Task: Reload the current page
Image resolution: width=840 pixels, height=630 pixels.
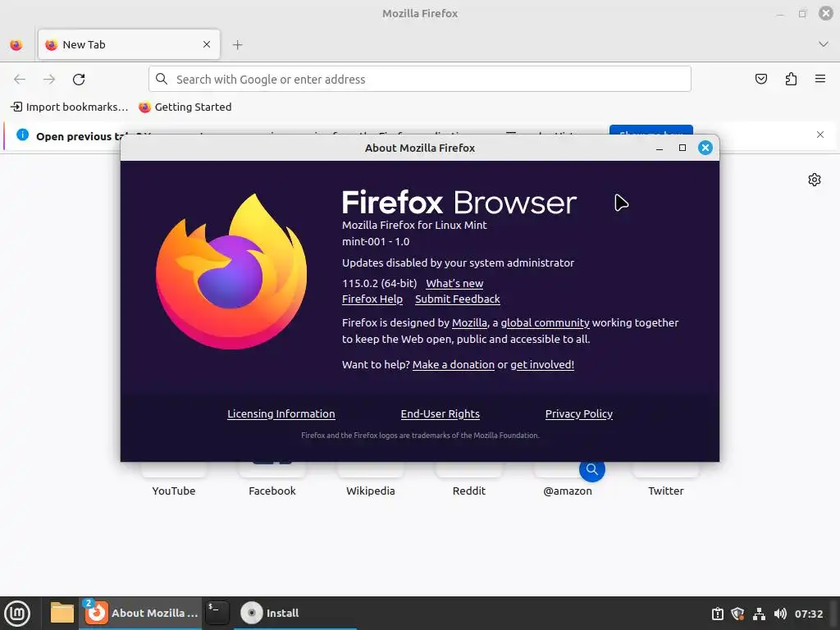Action: (79, 80)
